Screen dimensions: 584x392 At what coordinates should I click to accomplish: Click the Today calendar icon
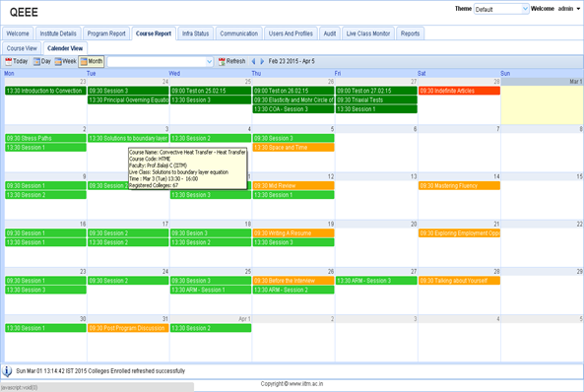[x=9, y=61]
